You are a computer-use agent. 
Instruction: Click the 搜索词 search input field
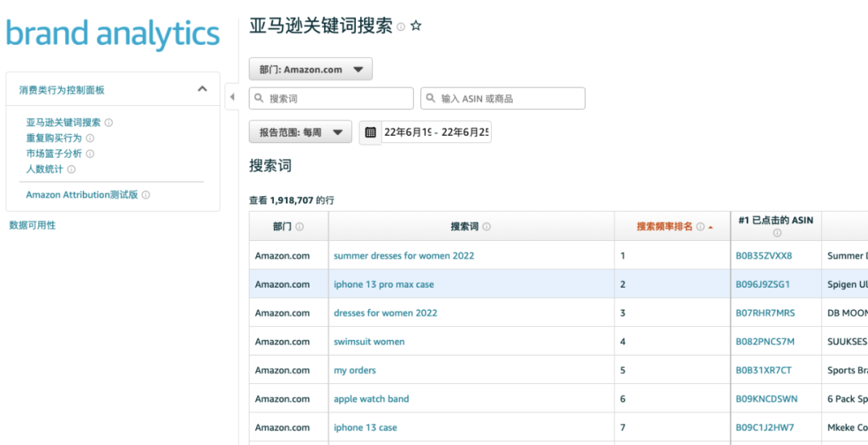tap(331, 99)
